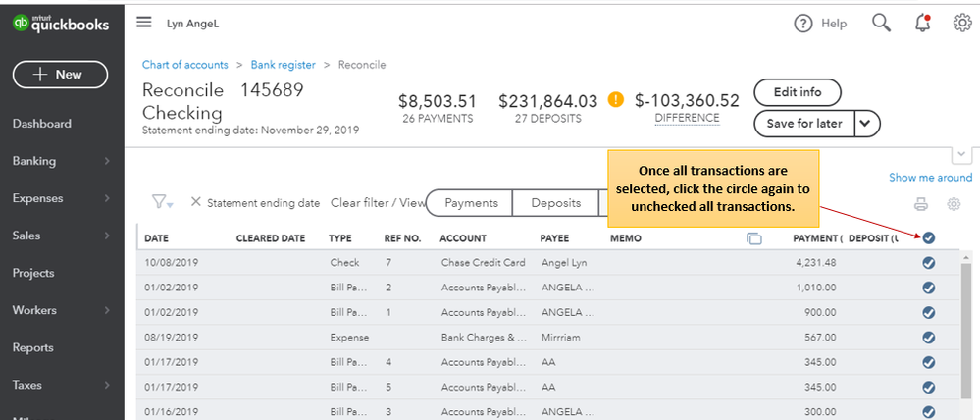
Task: Expand the Taxes sidebar submenu
Action: pos(107,385)
